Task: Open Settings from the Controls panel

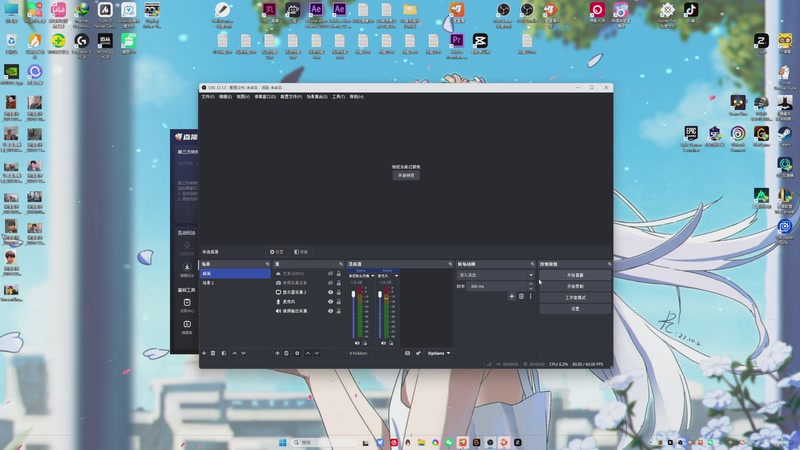Action: pyautogui.click(x=575, y=309)
